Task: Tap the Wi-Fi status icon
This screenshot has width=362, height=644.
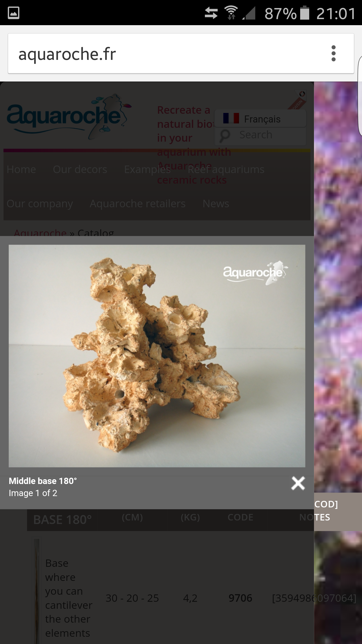Action: [x=231, y=13]
